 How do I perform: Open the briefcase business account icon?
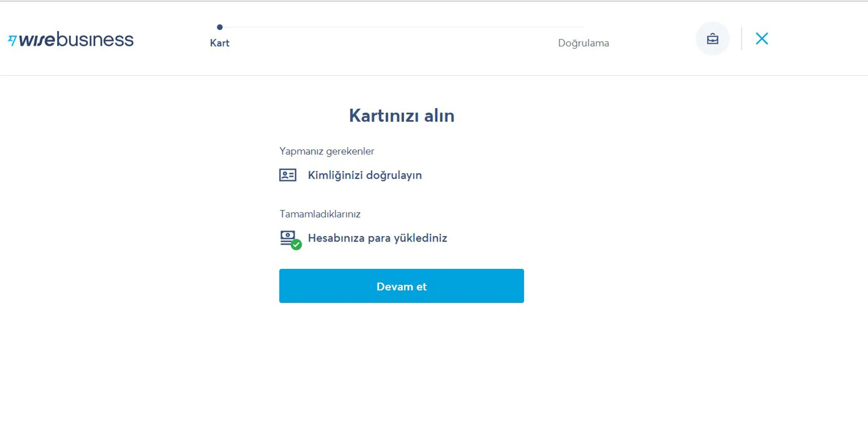712,39
